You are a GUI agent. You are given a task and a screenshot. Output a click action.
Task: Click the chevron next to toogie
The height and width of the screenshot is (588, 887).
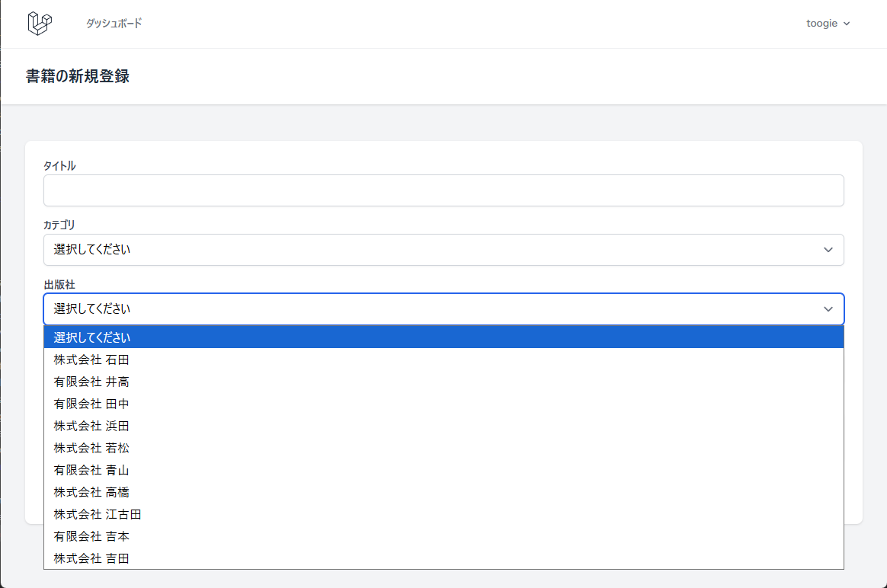pos(846,24)
